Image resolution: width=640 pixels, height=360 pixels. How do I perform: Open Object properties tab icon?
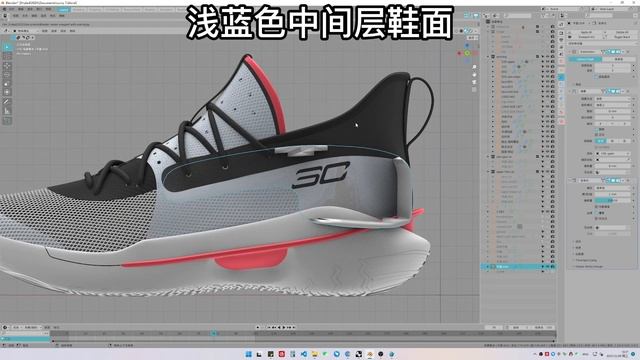pyautogui.click(x=562, y=69)
